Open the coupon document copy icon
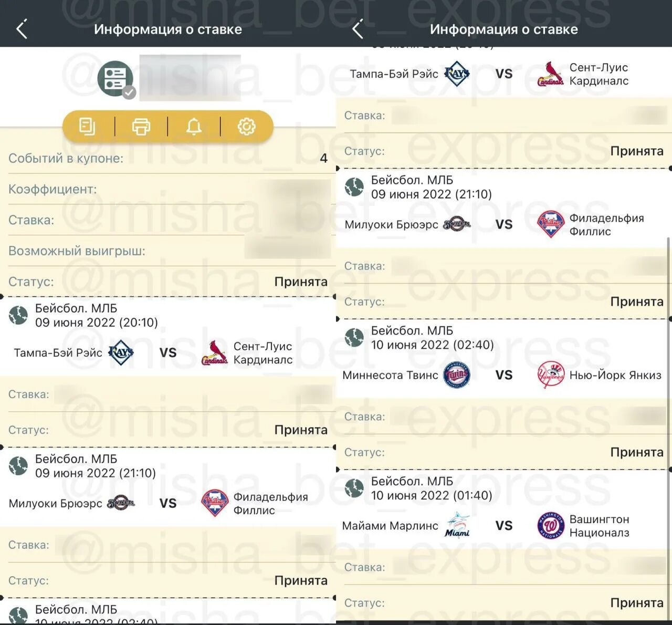The width and height of the screenshot is (672, 625). 87,127
